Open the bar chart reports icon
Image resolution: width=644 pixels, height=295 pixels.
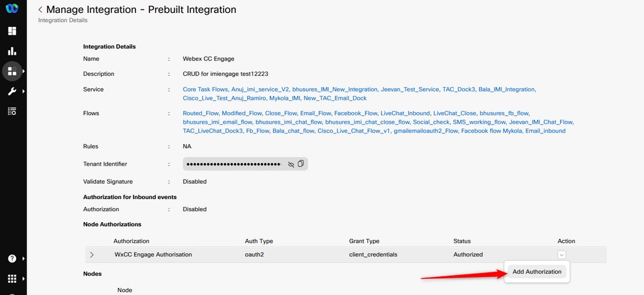tap(12, 51)
